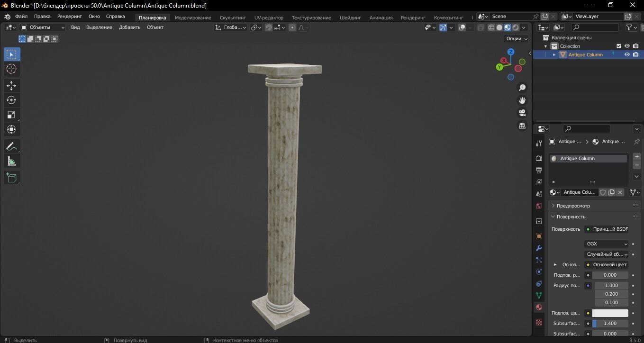The image size is (644, 343).
Task: Open the Output properties tab
Action: coord(539,170)
